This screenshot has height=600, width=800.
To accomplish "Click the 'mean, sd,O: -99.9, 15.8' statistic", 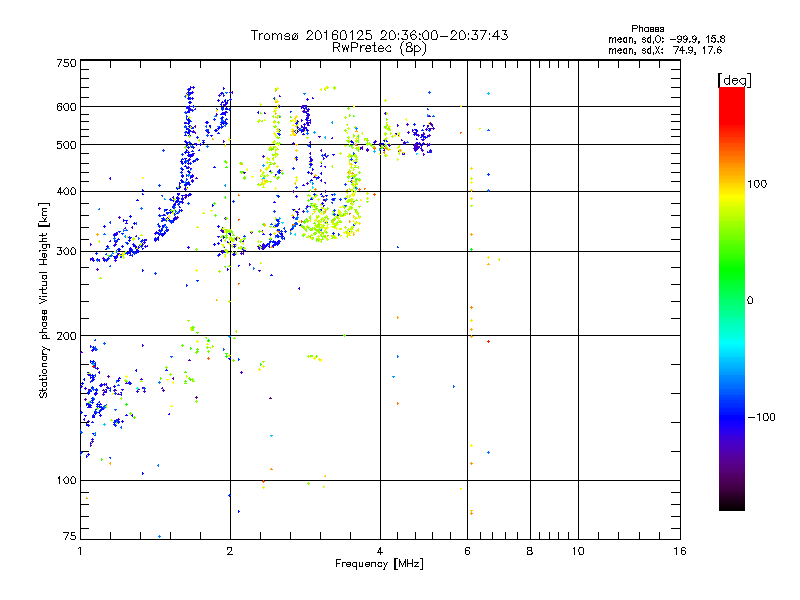I will (x=666, y=39).
